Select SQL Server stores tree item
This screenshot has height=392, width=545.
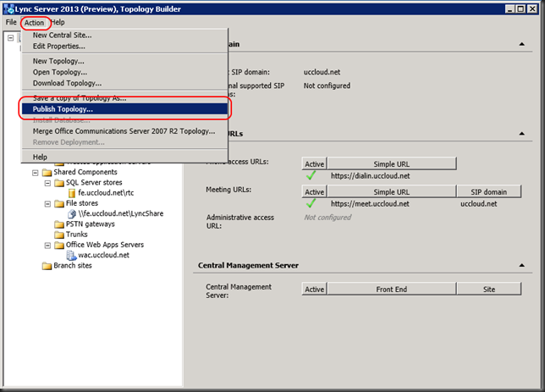(x=94, y=183)
